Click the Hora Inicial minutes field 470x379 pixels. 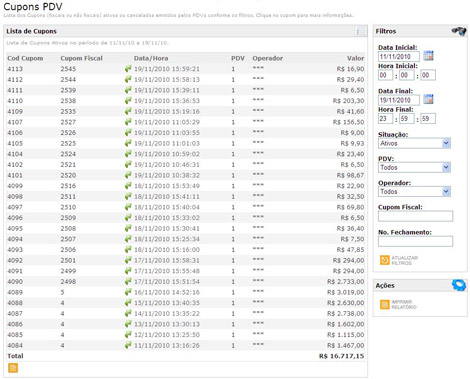407,75
